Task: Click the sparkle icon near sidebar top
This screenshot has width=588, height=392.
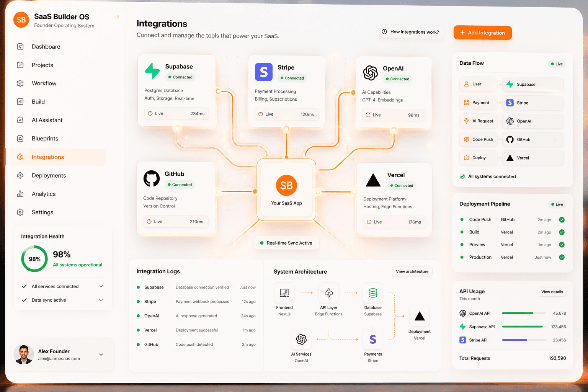Action: click(116, 16)
